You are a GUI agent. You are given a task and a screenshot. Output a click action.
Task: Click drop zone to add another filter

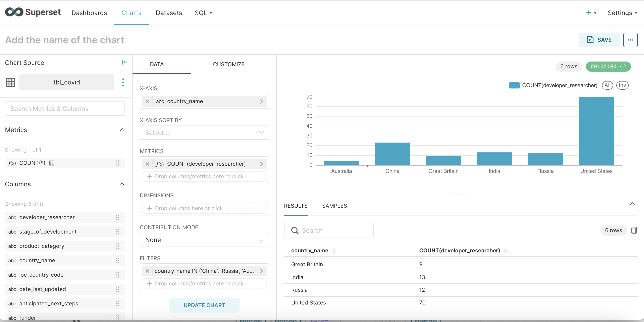click(x=204, y=284)
